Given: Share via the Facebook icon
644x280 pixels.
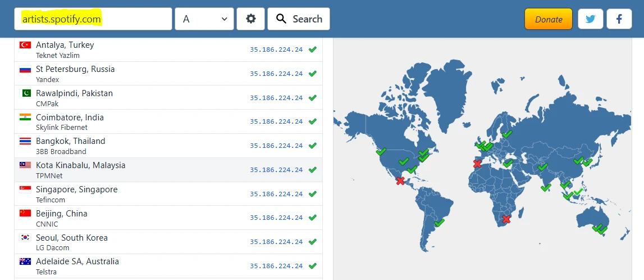Looking at the screenshot, I should tap(619, 19).
